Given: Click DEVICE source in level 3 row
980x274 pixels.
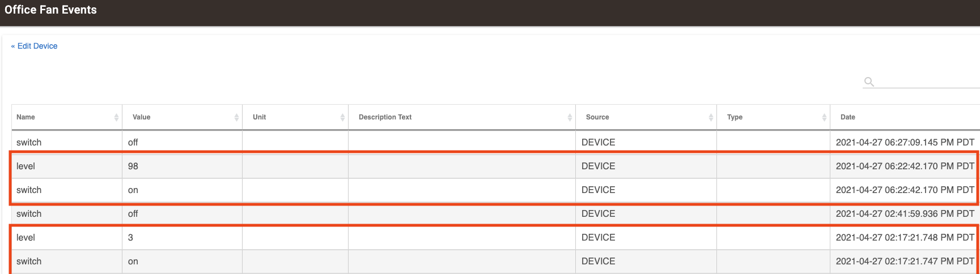Looking at the screenshot, I should click(x=598, y=237).
